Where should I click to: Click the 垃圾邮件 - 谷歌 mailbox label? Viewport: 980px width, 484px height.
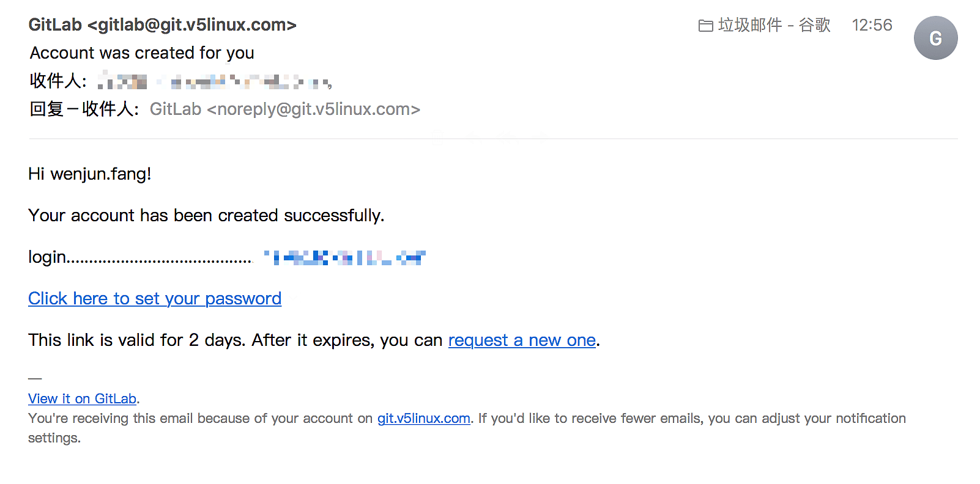[x=774, y=25]
